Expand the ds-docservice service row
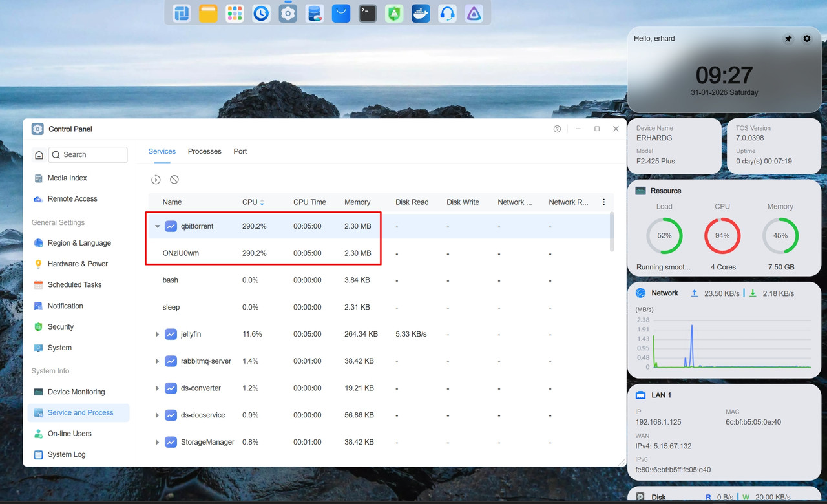Screen dimensions: 827x504 click(157, 415)
